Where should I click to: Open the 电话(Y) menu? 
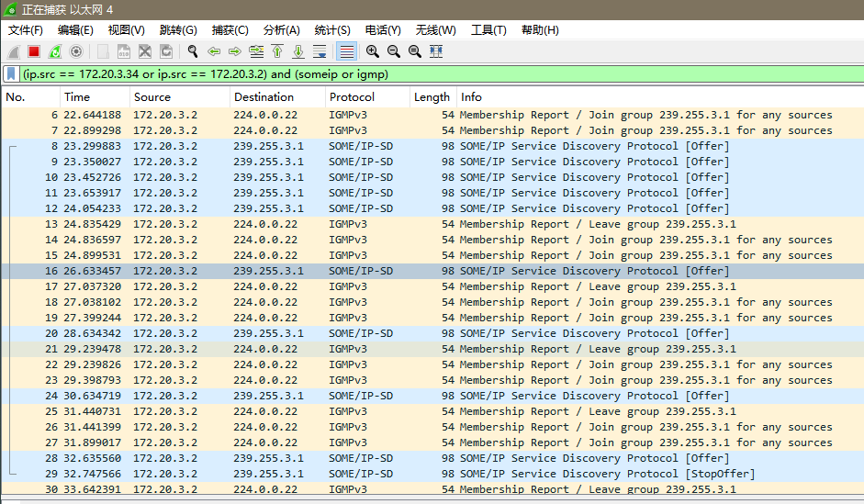[x=383, y=29]
